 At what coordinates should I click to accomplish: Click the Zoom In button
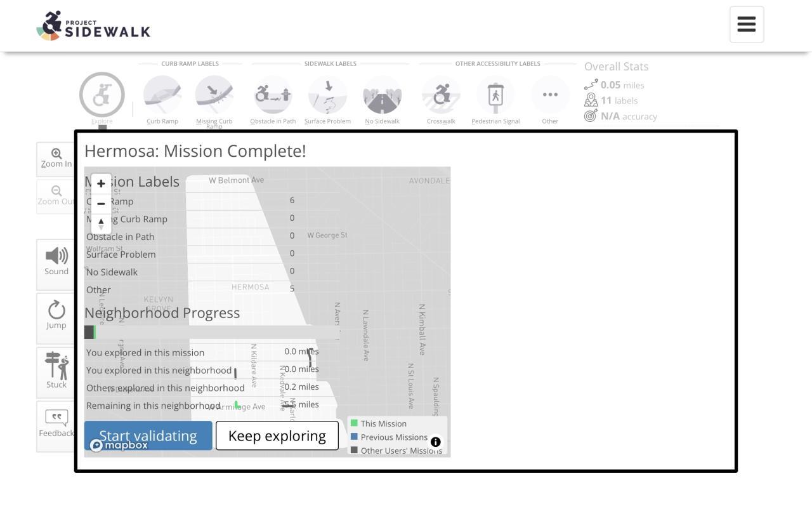coord(56,159)
